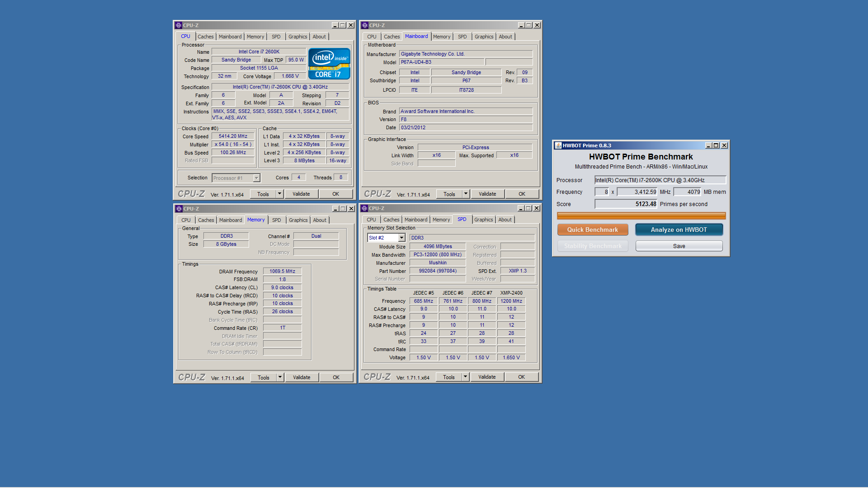Click disabled Stability Benchmark button
The width and height of the screenshot is (868, 488).
pyautogui.click(x=593, y=246)
